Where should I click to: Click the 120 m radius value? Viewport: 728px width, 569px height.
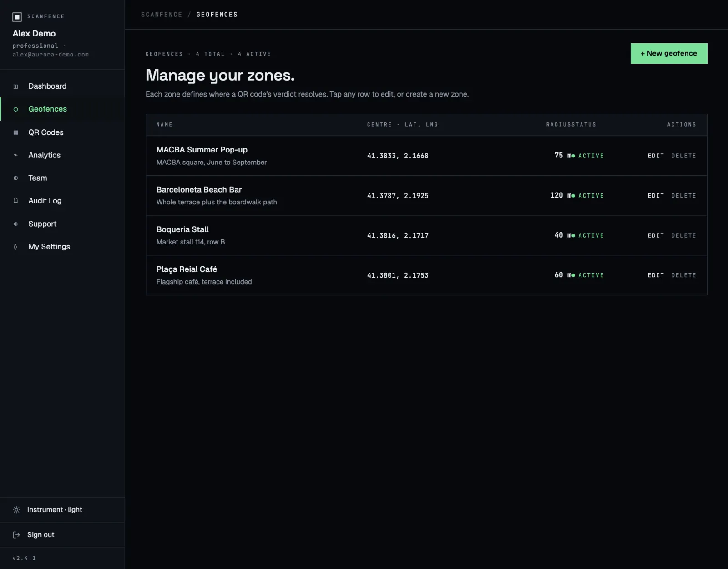[561, 195]
